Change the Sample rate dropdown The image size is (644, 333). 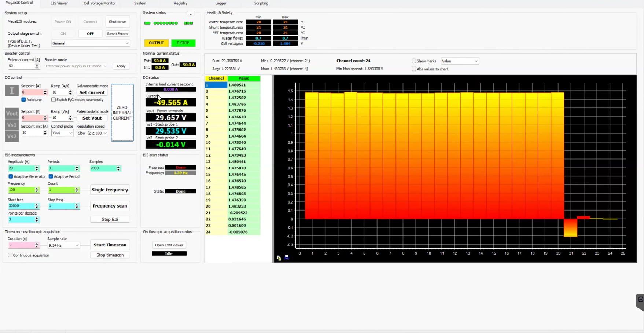(x=77, y=245)
